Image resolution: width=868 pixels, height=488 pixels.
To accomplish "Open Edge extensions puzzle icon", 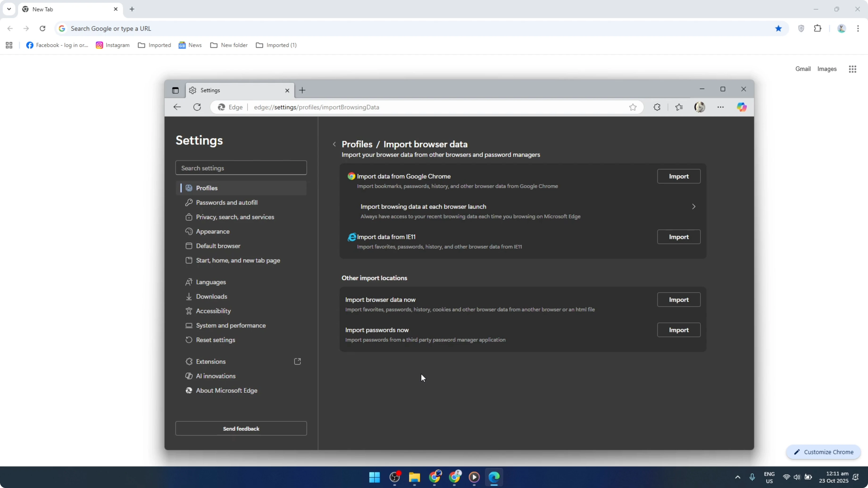I will 657,107.
